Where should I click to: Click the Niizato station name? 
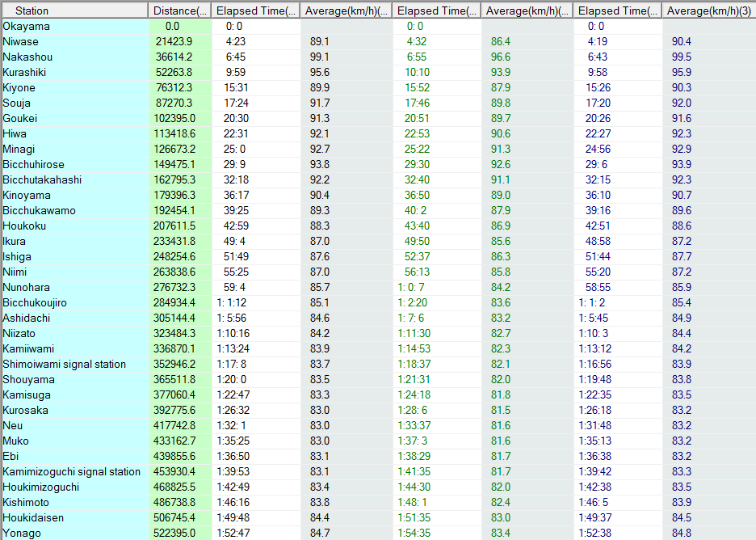pos(19,334)
